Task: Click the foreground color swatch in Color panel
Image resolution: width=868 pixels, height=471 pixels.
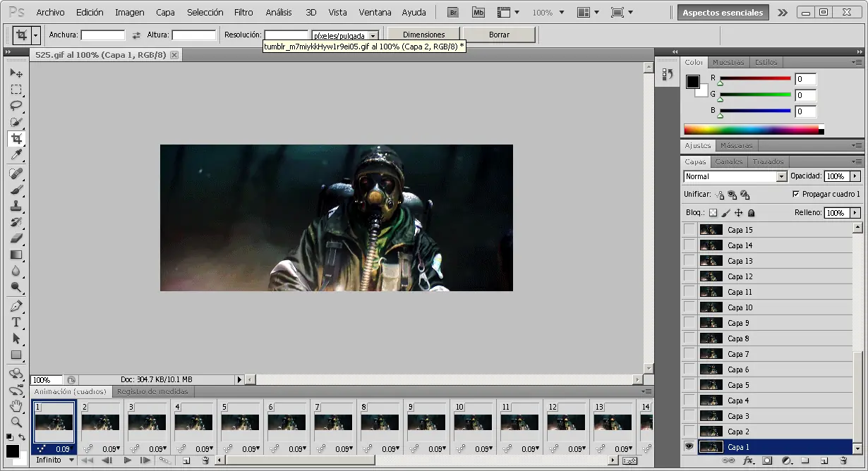Action: coord(693,82)
